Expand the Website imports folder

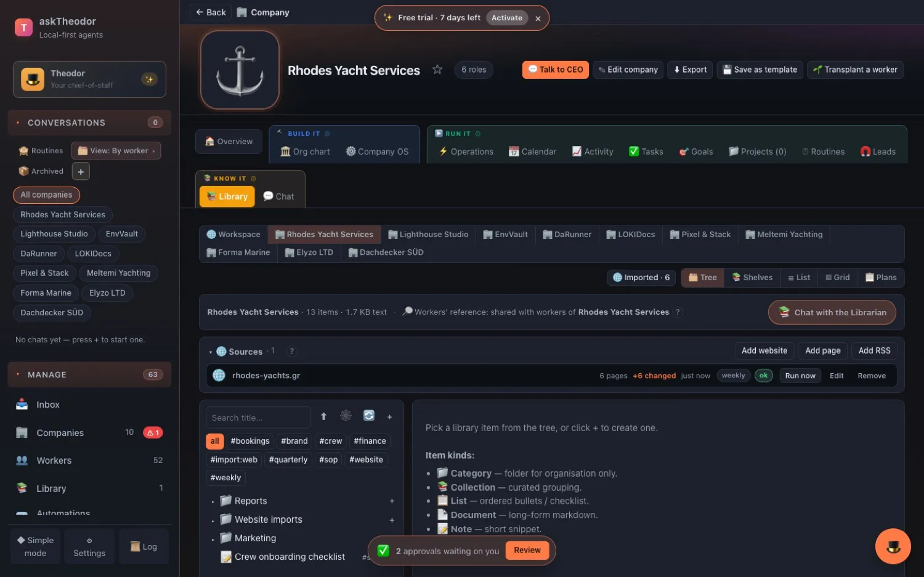click(213, 521)
